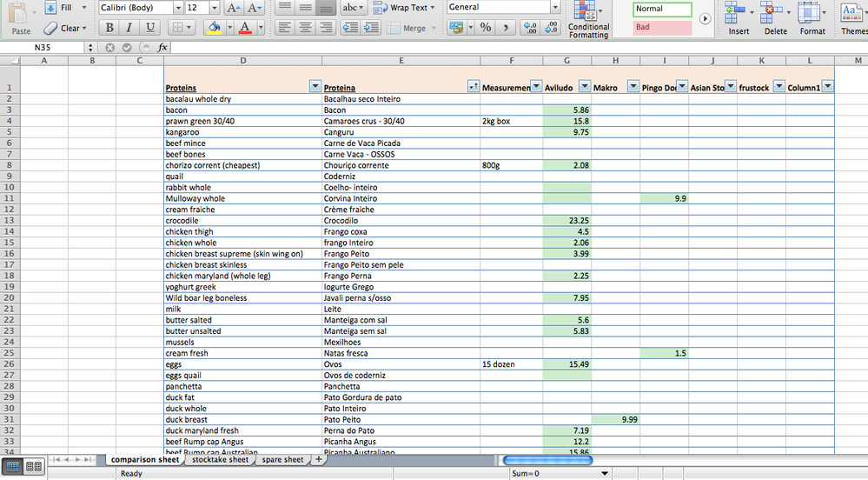868x480 pixels.
Task: Click the horizontal scrollbar thumb
Action: [x=547, y=460]
